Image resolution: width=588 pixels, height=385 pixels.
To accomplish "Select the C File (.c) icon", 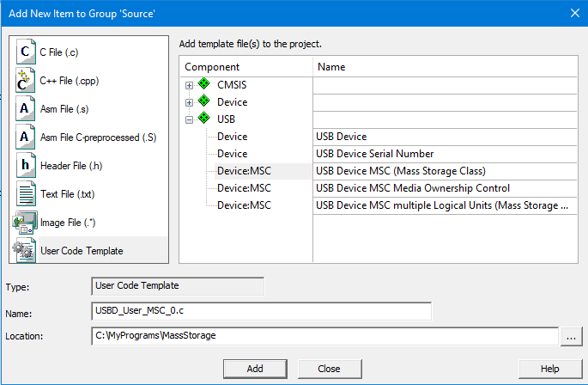I will coord(26,52).
